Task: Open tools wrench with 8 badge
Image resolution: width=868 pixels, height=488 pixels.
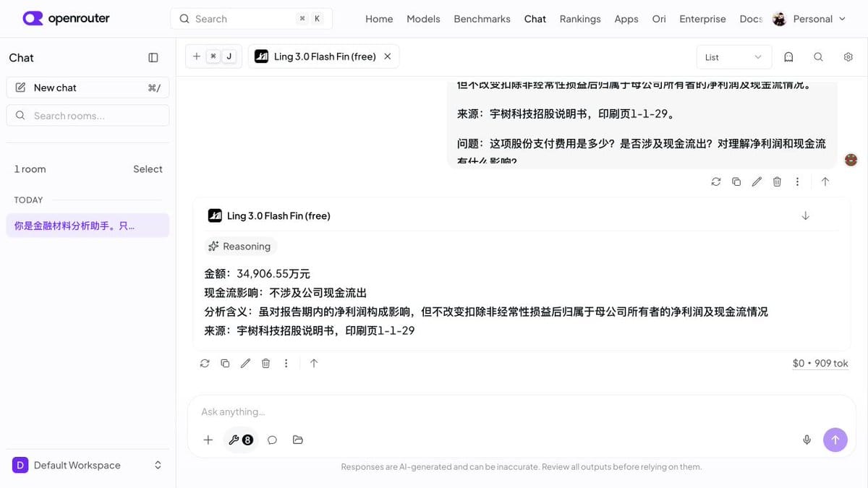Action: click(240, 440)
